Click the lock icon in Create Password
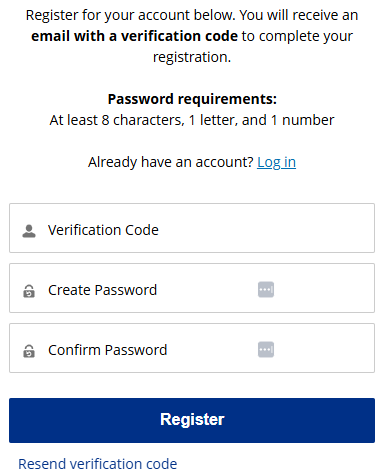The image size is (386, 476). 29,291
